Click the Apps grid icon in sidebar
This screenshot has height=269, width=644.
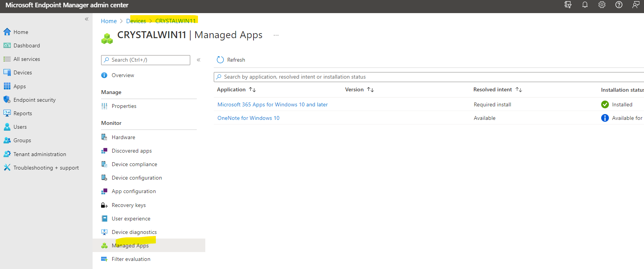7,86
